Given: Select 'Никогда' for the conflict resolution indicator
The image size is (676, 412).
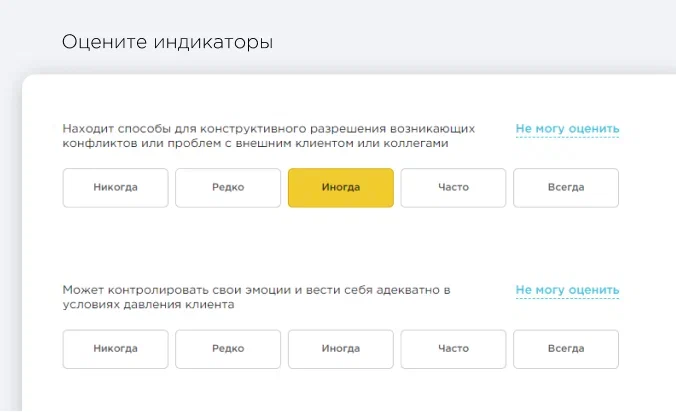Looking at the screenshot, I should [115, 187].
